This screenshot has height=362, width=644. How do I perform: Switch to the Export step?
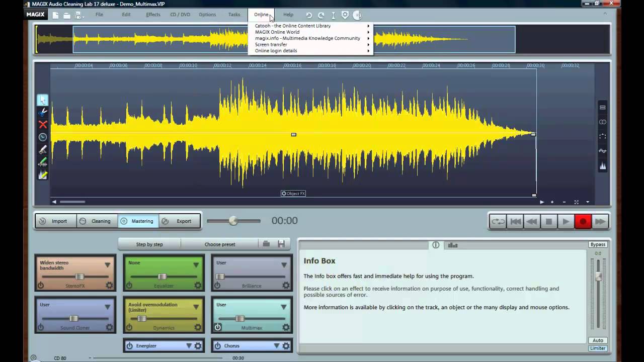[x=180, y=221]
